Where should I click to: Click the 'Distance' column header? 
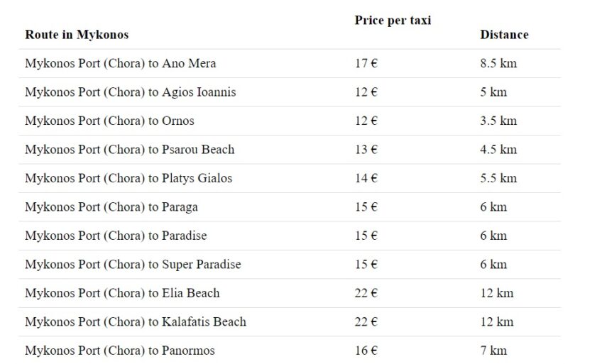coord(504,34)
